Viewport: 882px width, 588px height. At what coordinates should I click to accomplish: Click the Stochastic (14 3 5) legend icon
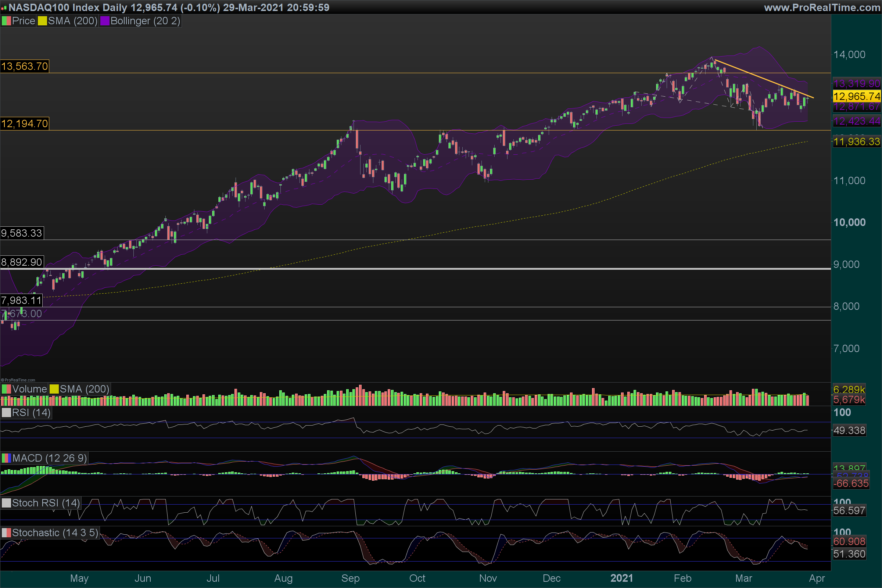click(x=6, y=533)
